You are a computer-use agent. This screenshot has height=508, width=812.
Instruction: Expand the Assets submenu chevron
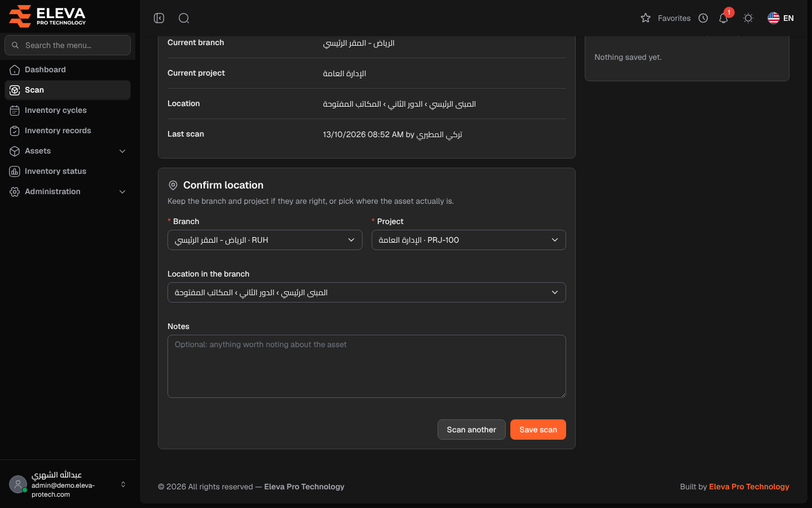click(122, 151)
